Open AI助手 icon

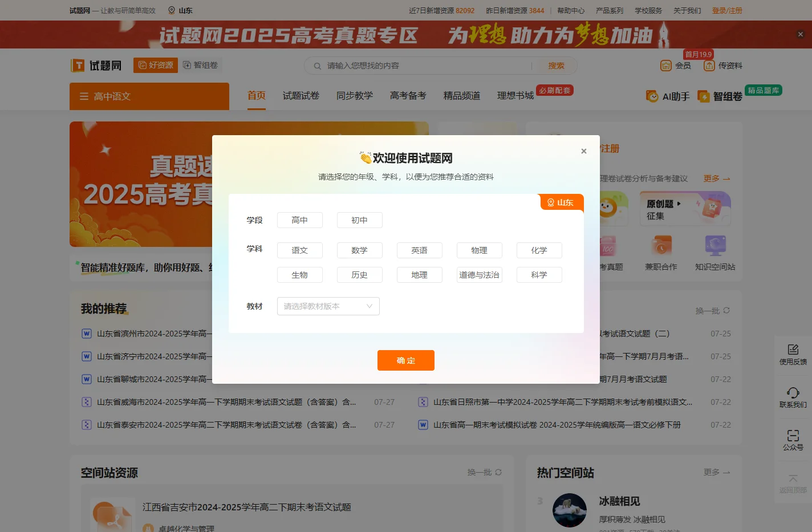(668, 96)
